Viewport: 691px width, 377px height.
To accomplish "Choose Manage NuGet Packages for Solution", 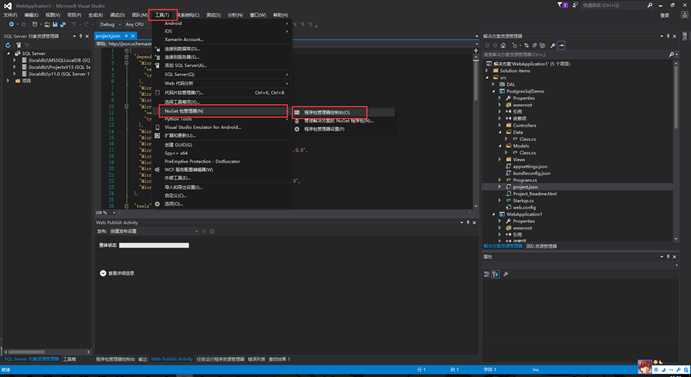I will [338, 121].
